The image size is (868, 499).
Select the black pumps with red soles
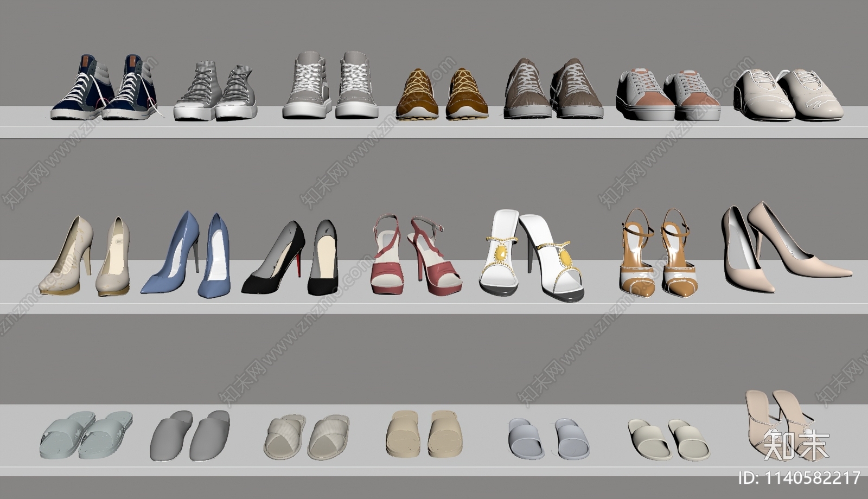tap(290, 258)
